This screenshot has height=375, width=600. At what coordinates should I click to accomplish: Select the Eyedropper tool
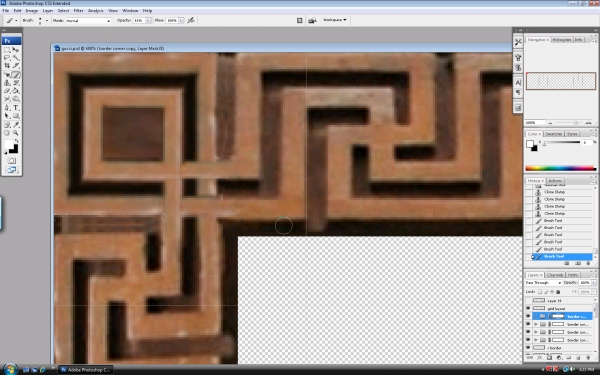point(16,125)
